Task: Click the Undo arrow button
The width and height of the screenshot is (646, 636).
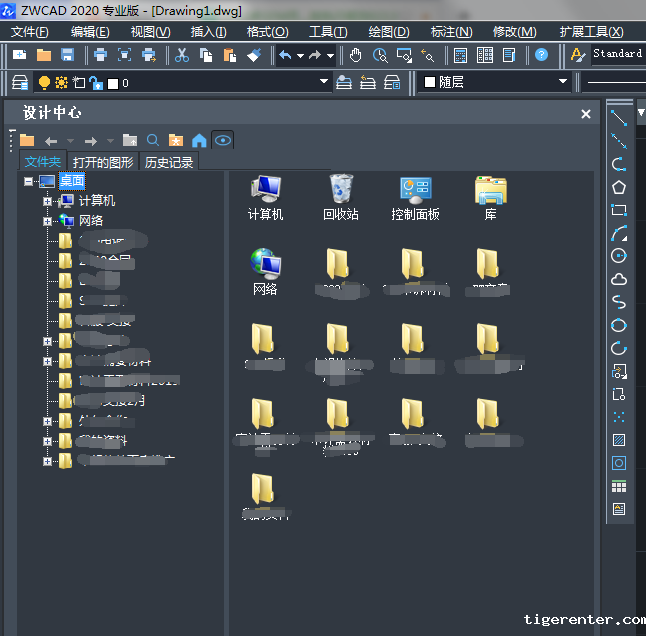Action: click(x=285, y=55)
